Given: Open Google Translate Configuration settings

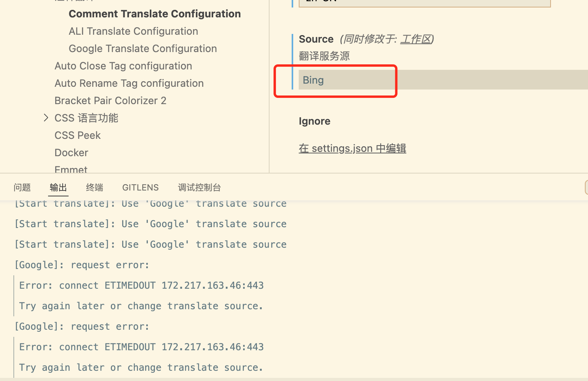Looking at the screenshot, I should coord(143,48).
